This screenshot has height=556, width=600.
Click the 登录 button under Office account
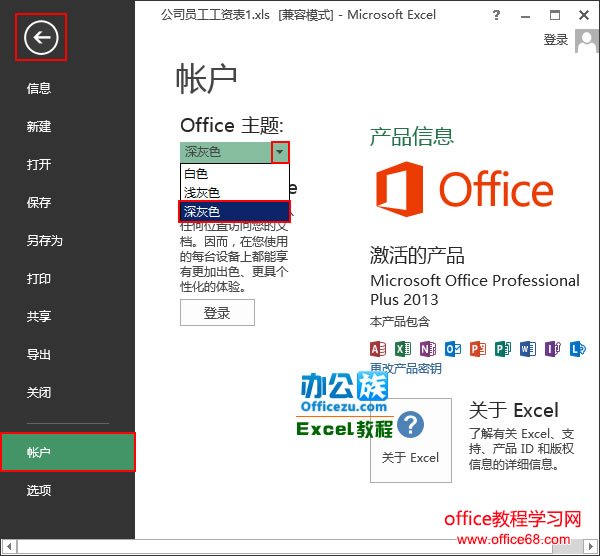(x=217, y=313)
